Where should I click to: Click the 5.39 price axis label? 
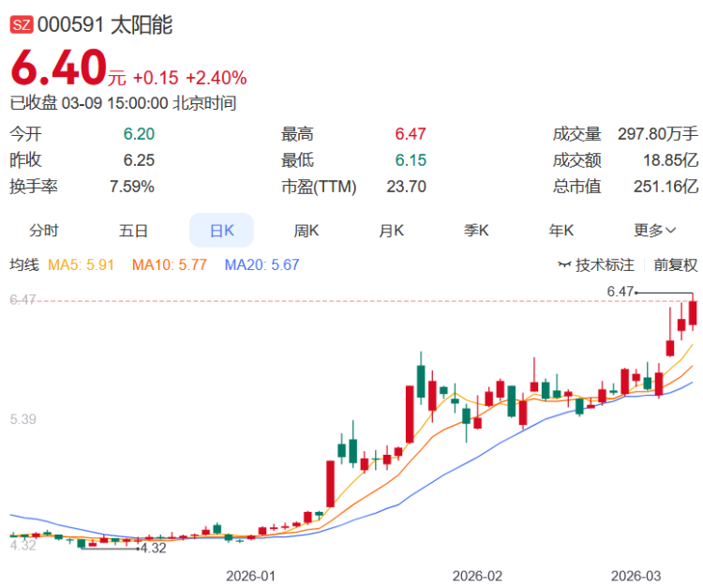point(22,419)
